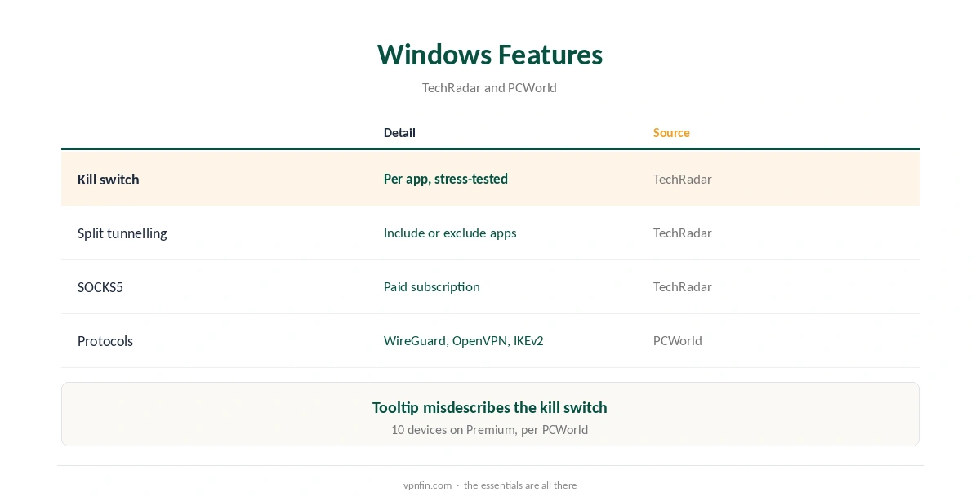This screenshot has width=980, height=501.
Task: Click the 'Per app, stress-tested' cell
Action: [x=446, y=179]
